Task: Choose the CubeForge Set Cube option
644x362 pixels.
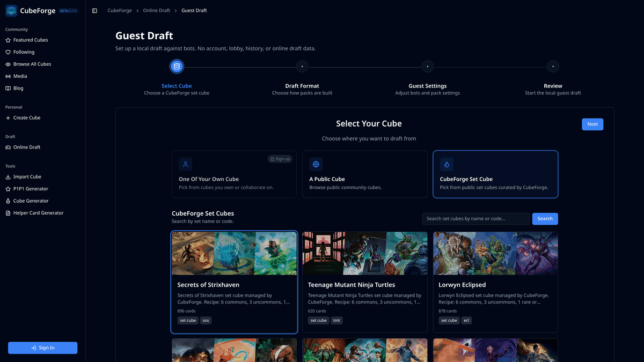Action: pyautogui.click(x=495, y=174)
